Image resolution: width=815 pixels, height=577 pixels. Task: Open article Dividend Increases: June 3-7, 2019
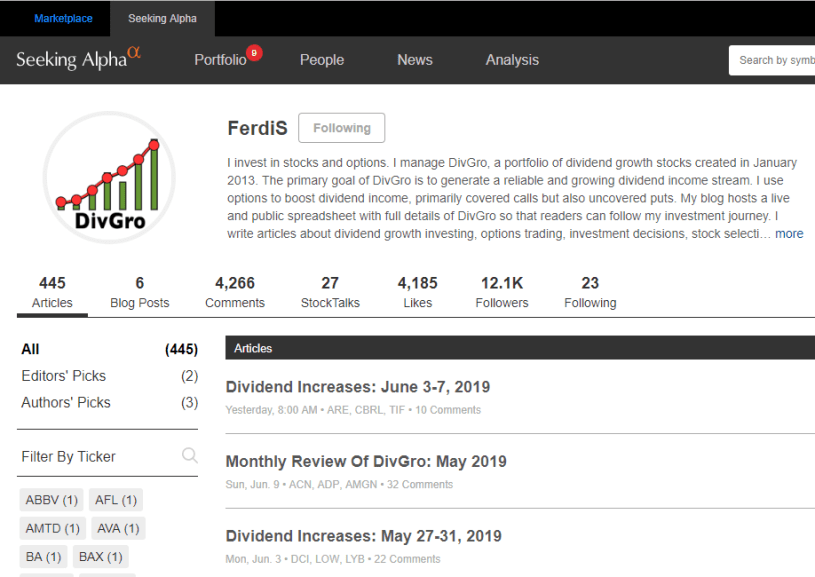[x=357, y=387]
